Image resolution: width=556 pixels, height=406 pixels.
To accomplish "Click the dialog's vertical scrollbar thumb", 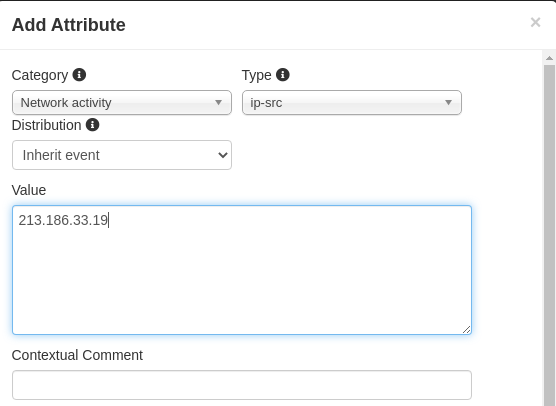I will coord(549,234).
